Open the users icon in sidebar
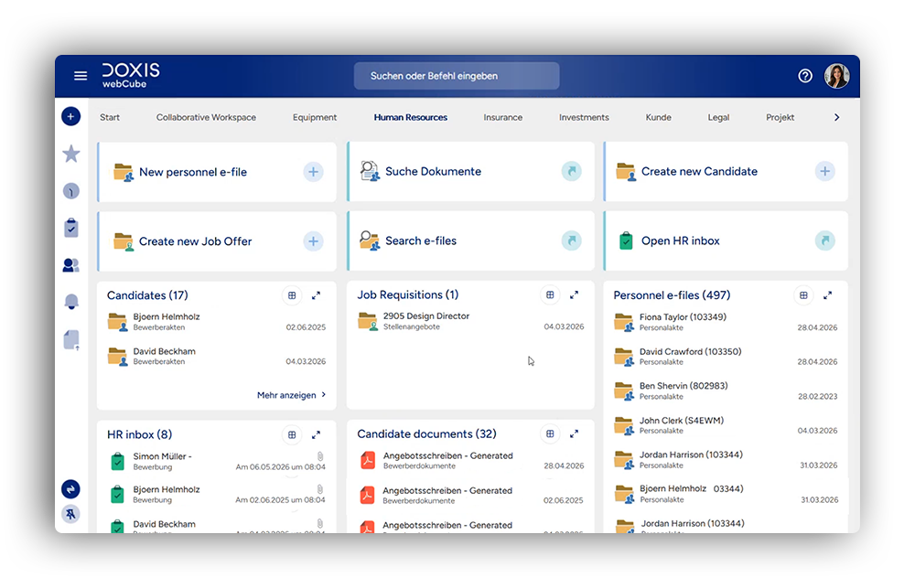Screen dimensions: 915x588 coord(71,265)
